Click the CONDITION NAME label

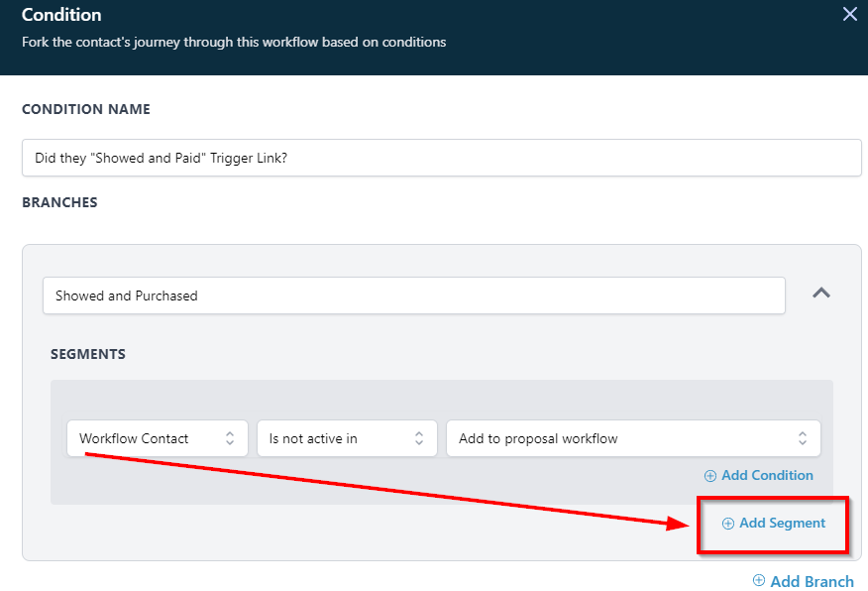86,109
